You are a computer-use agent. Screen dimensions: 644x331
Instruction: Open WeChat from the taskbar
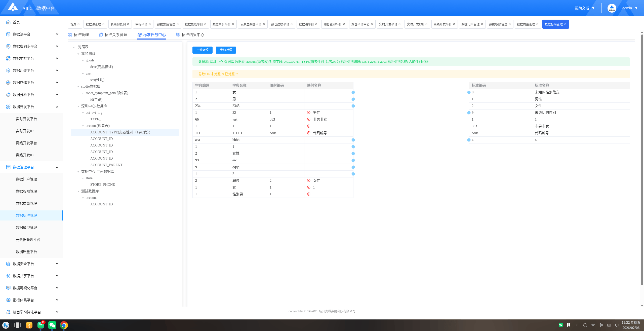tap(52, 325)
